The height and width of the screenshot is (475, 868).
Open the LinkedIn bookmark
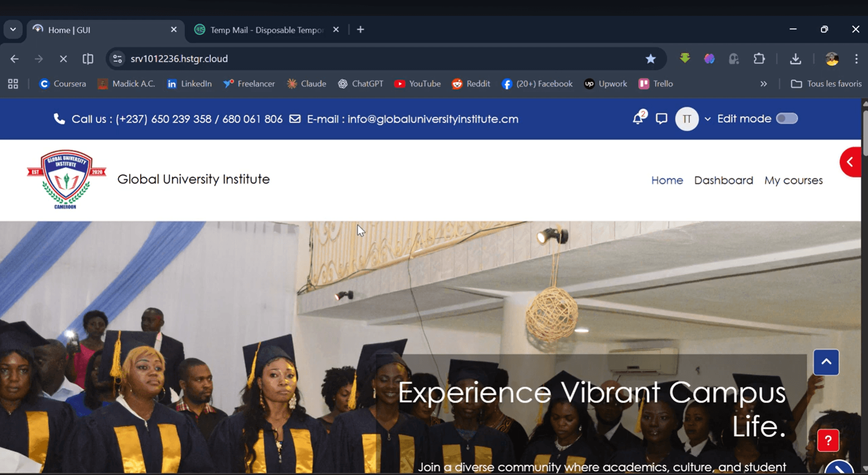tap(190, 84)
